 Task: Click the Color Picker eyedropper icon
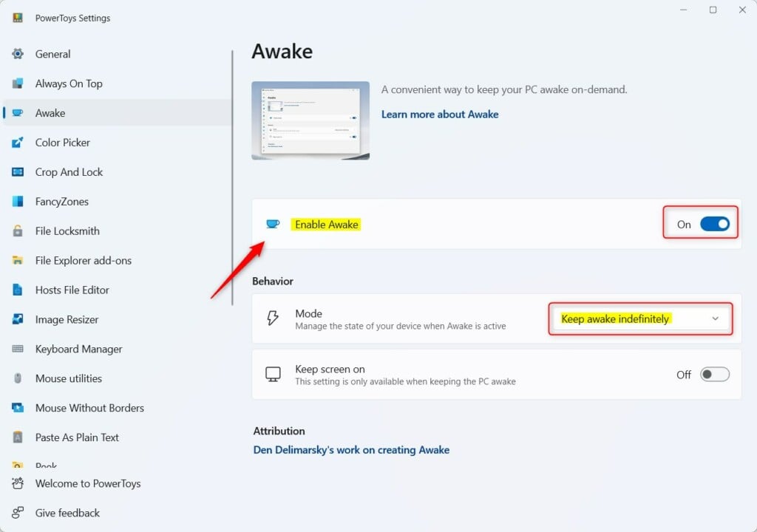click(18, 142)
